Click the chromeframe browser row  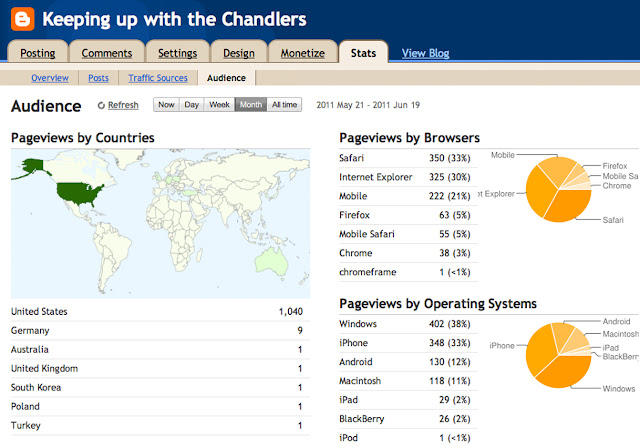click(408, 272)
